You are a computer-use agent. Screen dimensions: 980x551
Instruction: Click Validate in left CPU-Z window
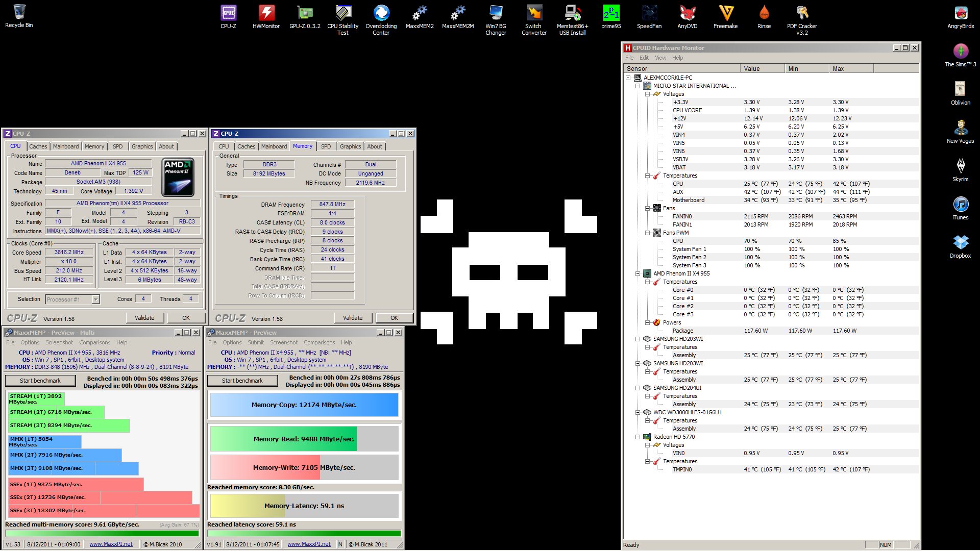tap(144, 318)
